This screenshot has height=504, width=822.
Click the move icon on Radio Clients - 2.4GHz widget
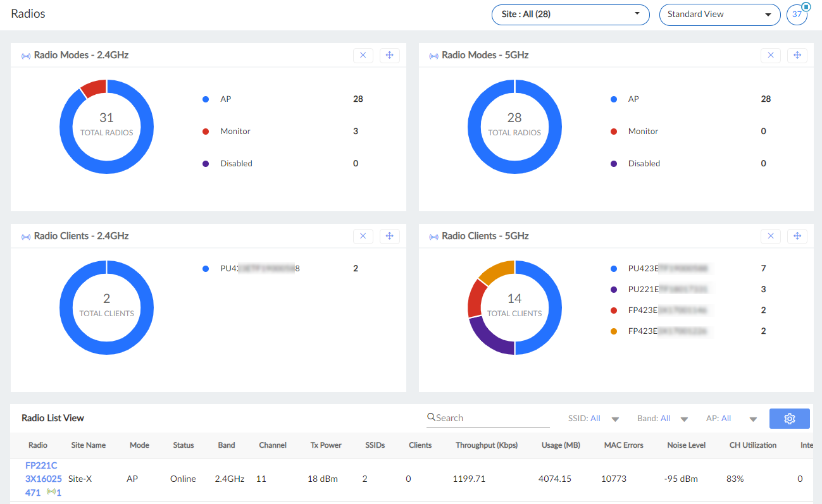pos(389,236)
